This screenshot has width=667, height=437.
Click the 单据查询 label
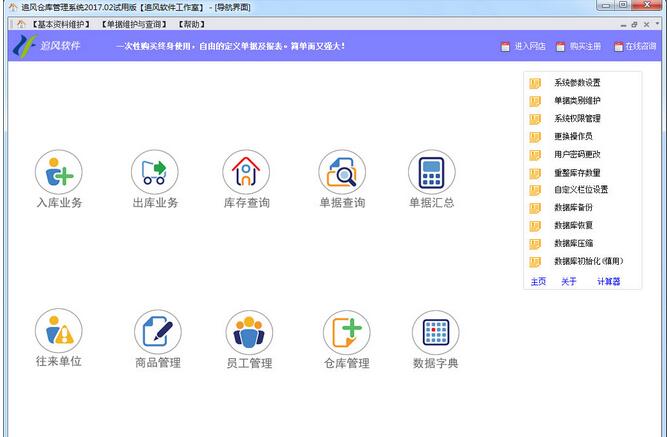[342, 203]
